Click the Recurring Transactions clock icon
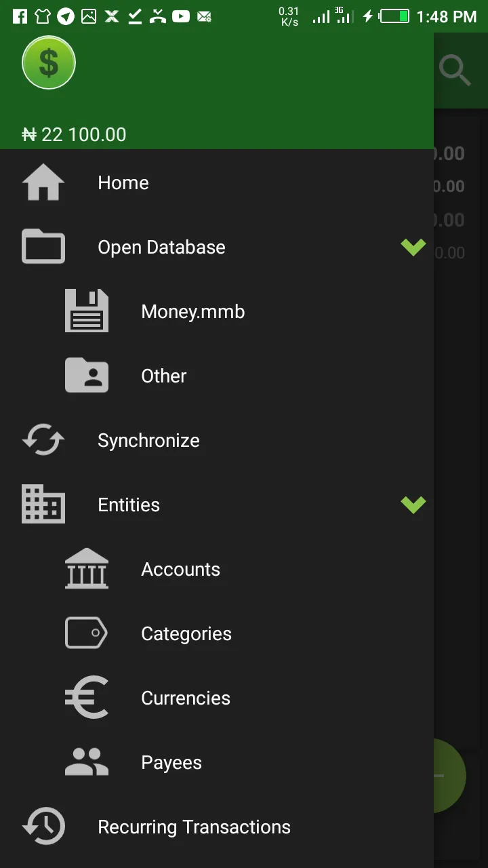 pos(43,827)
